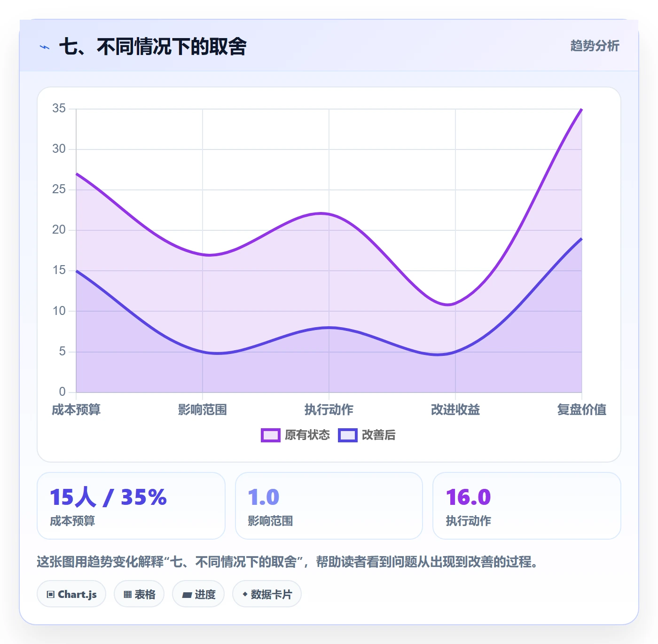Screen dimensions: 658x644
Task: Toggle the 原有状态 legend swatch
Action: [x=270, y=435]
